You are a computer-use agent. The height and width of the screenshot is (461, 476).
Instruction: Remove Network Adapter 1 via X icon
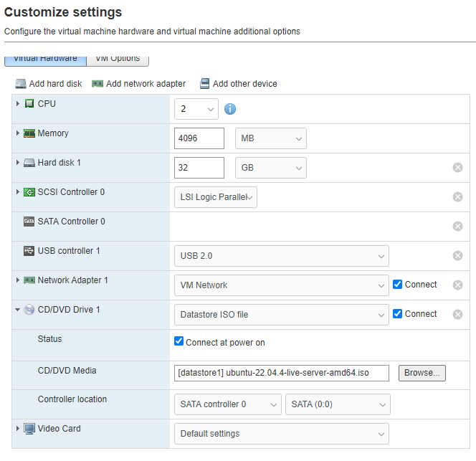(457, 285)
